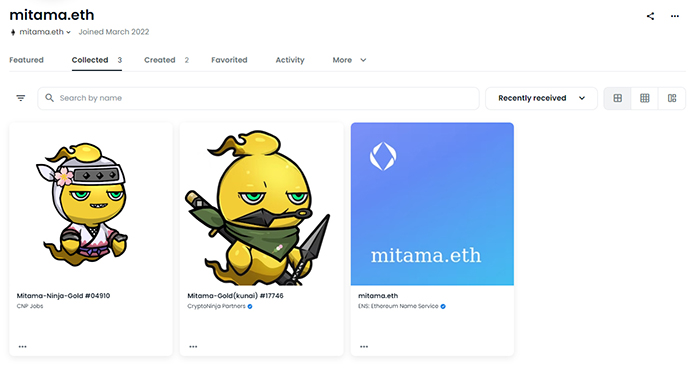
Task: Click mitama.eth item title under ENS card
Action: 378,295
